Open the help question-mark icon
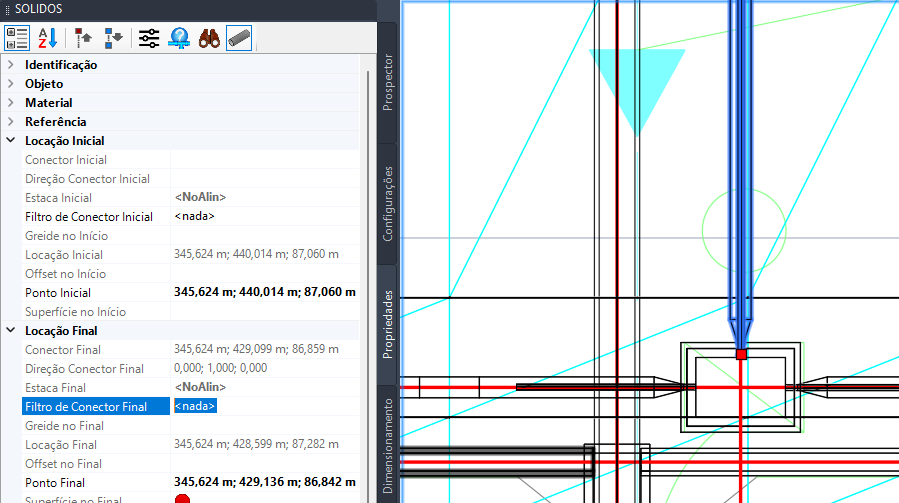 click(x=179, y=38)
